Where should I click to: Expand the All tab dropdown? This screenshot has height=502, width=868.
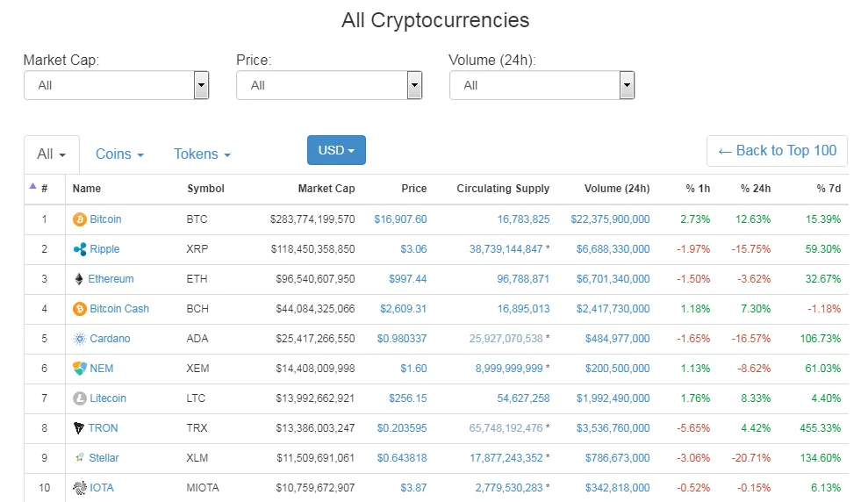[x=52, y=154]
